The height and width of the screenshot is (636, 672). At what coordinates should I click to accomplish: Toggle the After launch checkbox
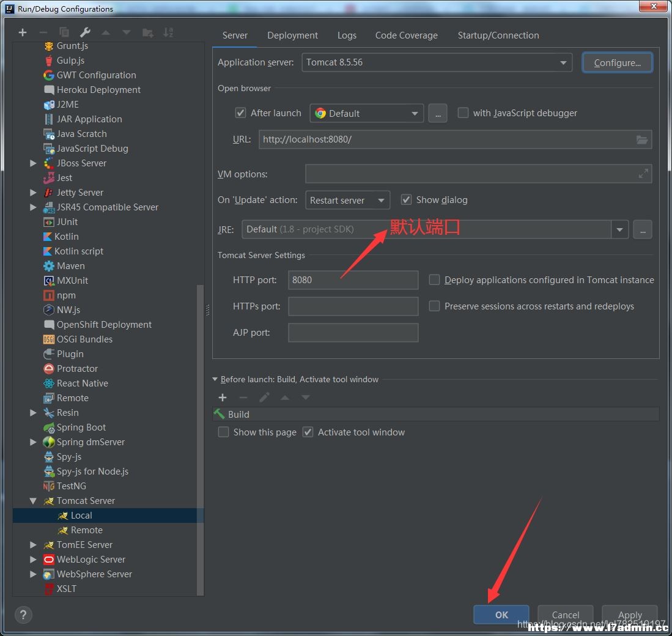240,113
